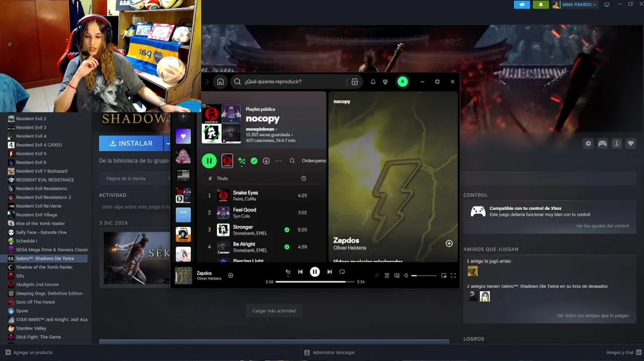644x361 pixels.
Task: Click Spotify search field ¿Qué quieres reproducir?
Action: click(289, 82)
